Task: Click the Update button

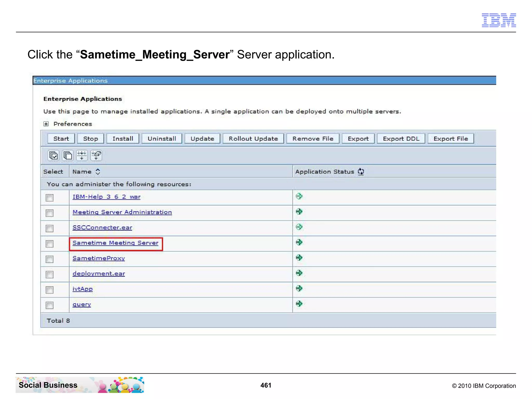Action: (x=202, y=139)
